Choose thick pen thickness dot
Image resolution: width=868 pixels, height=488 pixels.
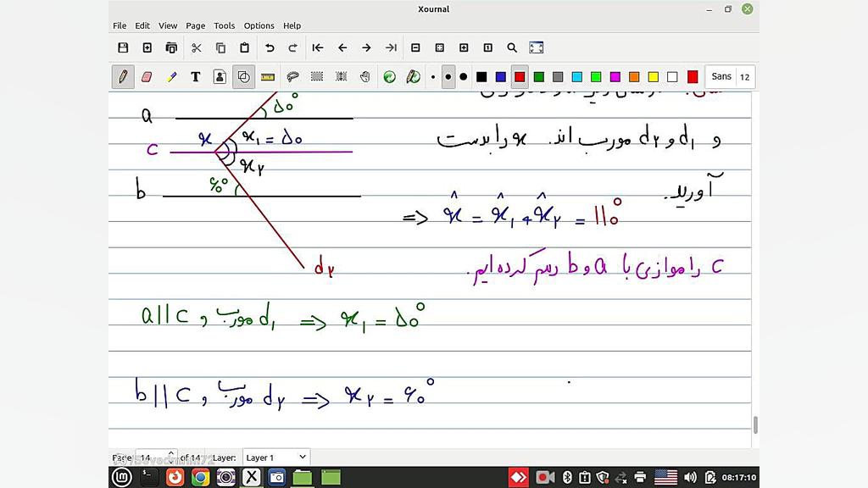point(464,77)
